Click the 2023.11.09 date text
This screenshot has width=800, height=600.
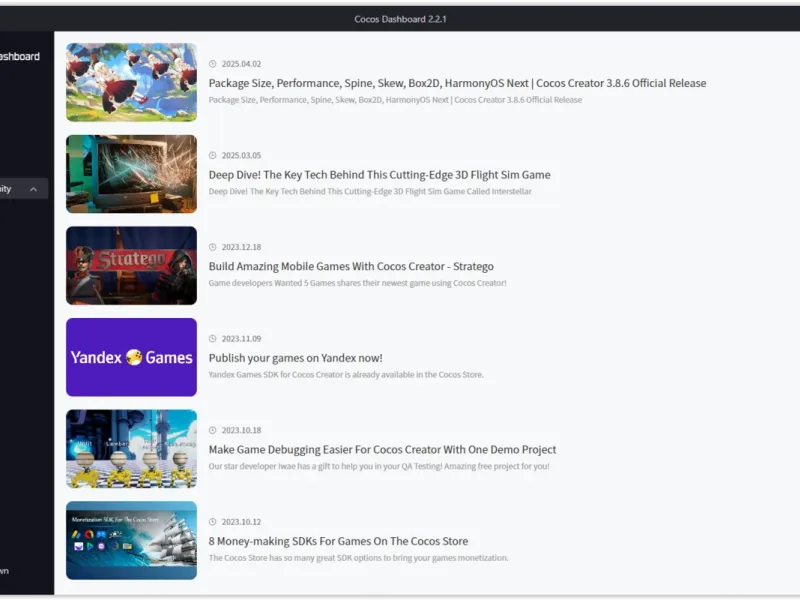point(241,338)
